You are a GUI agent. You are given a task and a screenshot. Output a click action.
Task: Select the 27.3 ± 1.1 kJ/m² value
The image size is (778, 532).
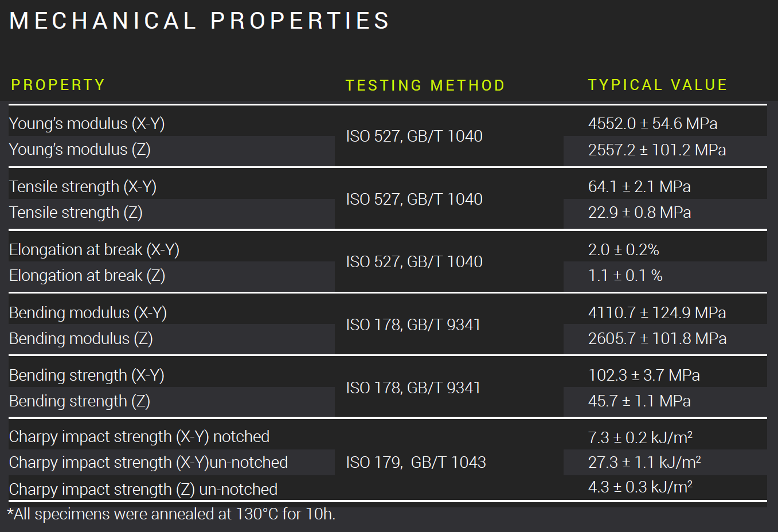(x=644, y=463)
